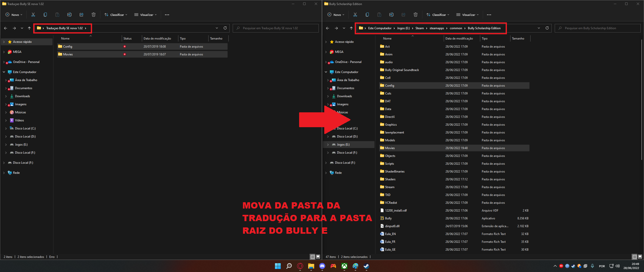Switch left window to large thumbnails view
644x272 pixels.
[318, 257]
